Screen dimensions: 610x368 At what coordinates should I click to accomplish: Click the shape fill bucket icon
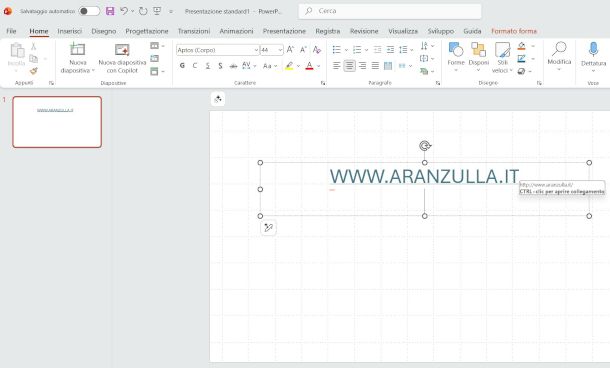pos(522,46)
